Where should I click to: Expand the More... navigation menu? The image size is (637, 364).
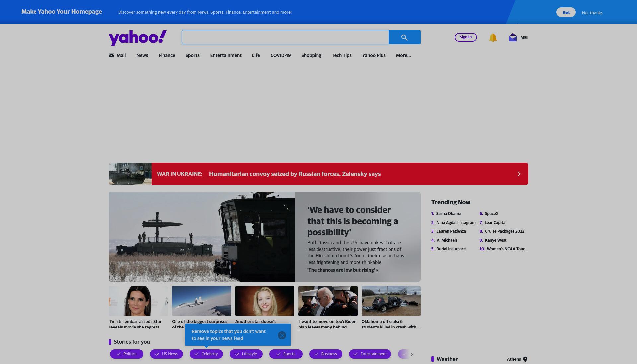tap(403, 55)
